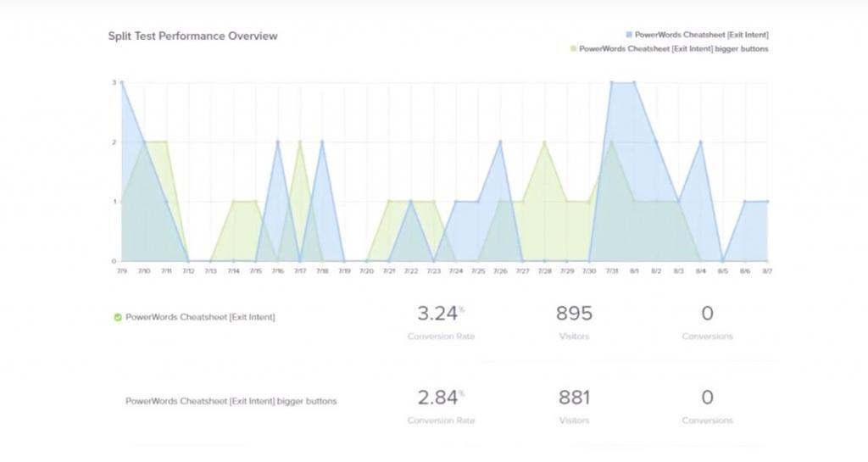Click the blue peak on 7/26

coord(500,142)
